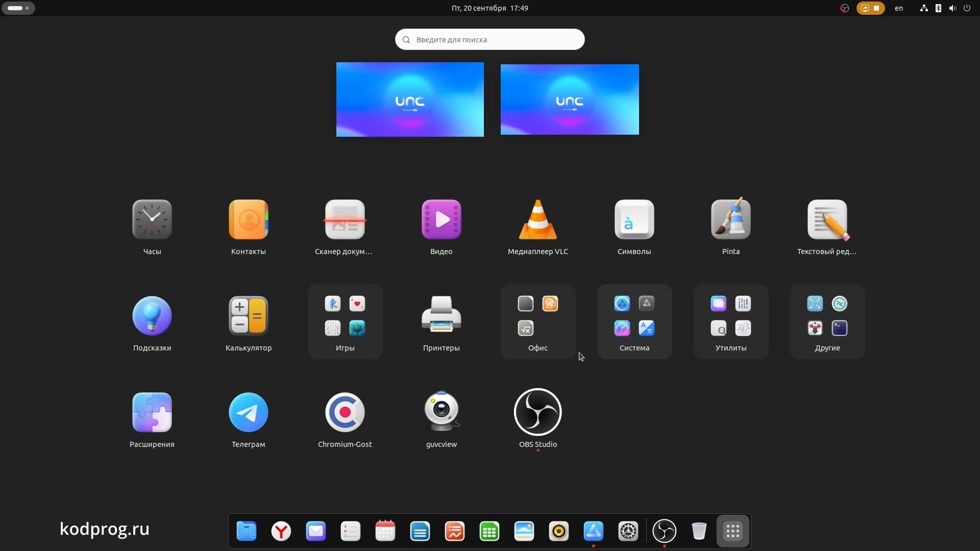Open the calendar app in dock
This screenshot has height=551, width=980.
click(x=385, y=531)
